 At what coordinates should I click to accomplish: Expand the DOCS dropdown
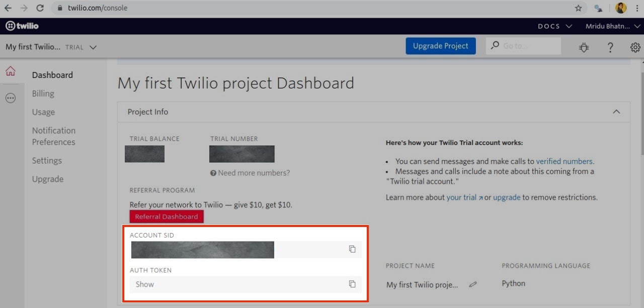click(x=554, y=26)
